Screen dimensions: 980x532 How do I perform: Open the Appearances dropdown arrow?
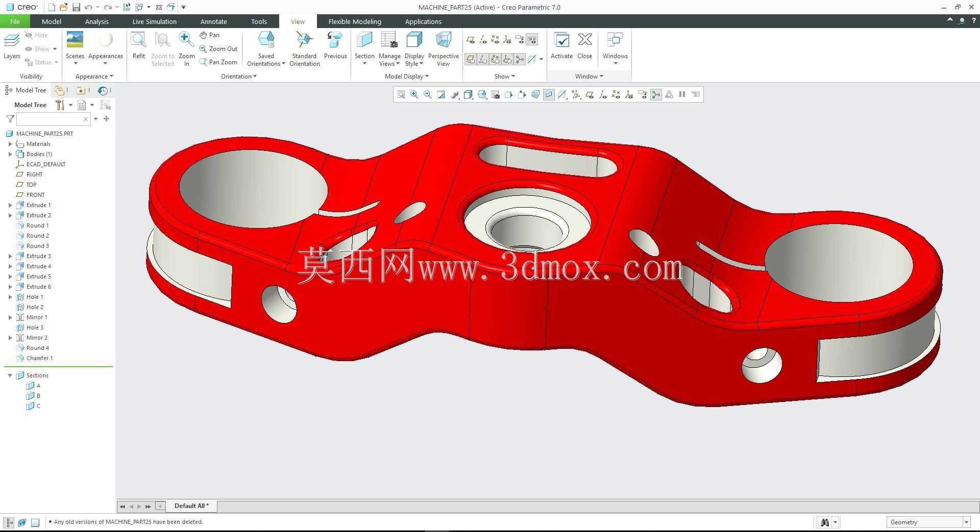105,63
